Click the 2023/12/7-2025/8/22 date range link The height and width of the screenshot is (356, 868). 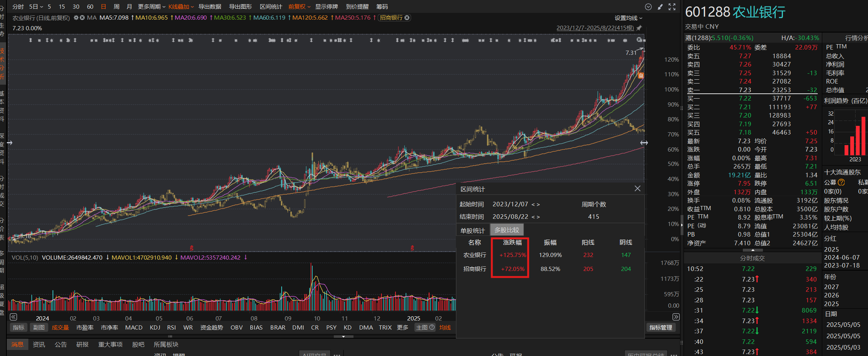point(595,28)
